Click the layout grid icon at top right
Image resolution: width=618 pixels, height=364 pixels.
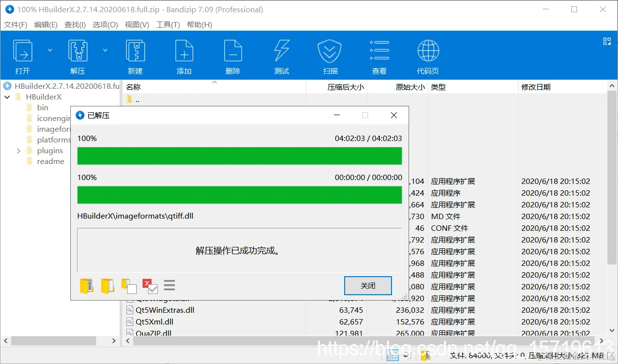(607, 41)
